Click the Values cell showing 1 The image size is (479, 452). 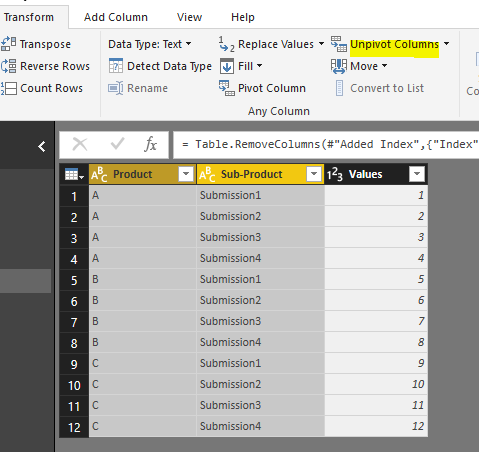[x=376, y=195]
